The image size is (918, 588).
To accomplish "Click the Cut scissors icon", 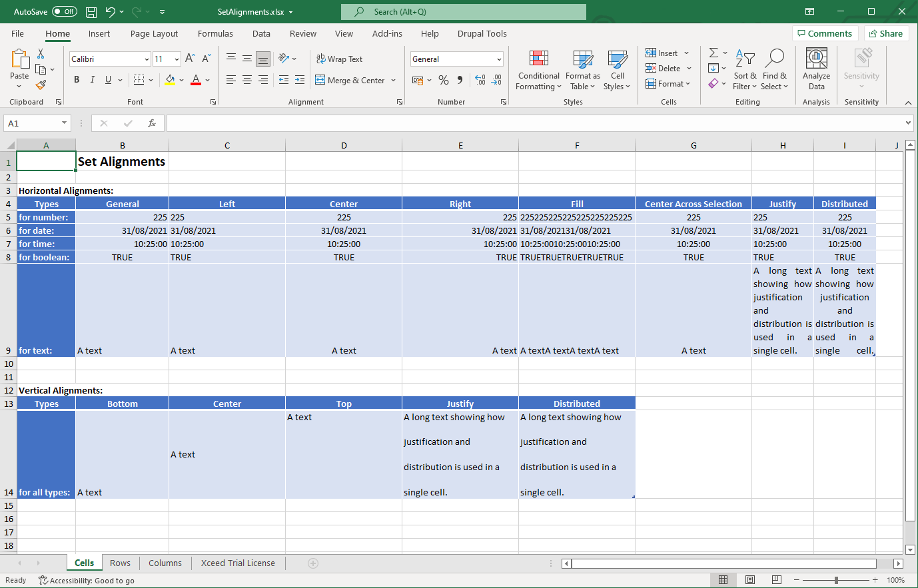I will coord(41,54).
